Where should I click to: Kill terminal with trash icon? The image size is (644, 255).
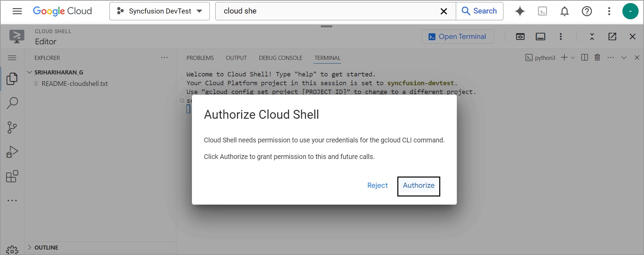597,57
